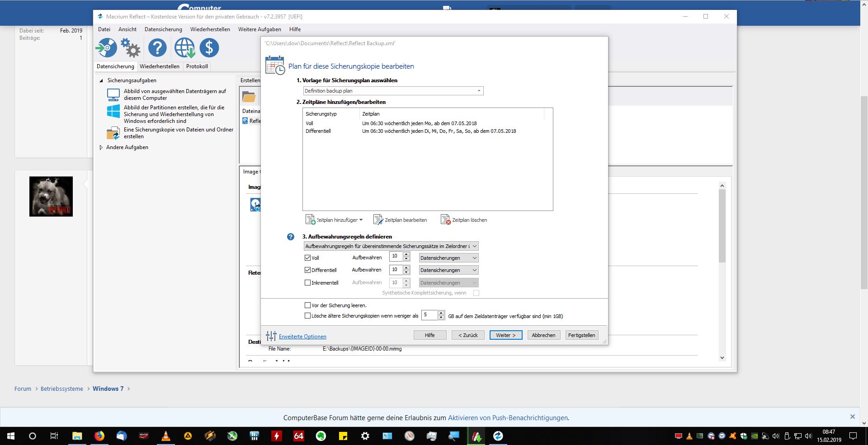Open the Datensicherung menu
This screenshot has height=445, width=868.
(x=163, y=29)
